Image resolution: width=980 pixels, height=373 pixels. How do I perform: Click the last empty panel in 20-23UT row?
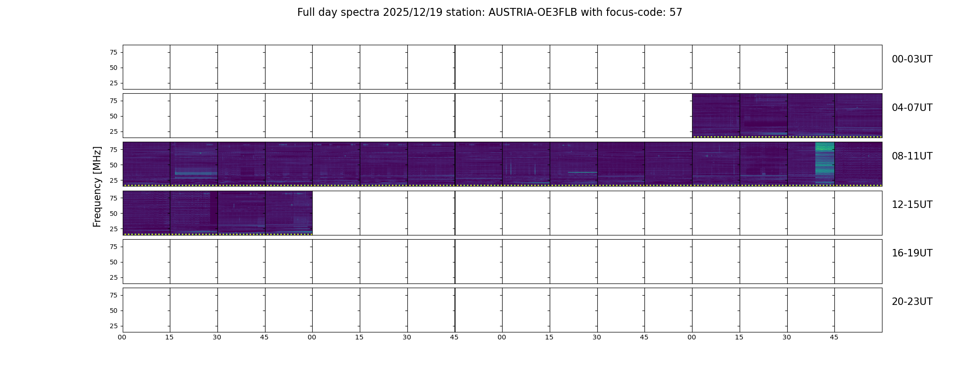click(x=858, y=310)
